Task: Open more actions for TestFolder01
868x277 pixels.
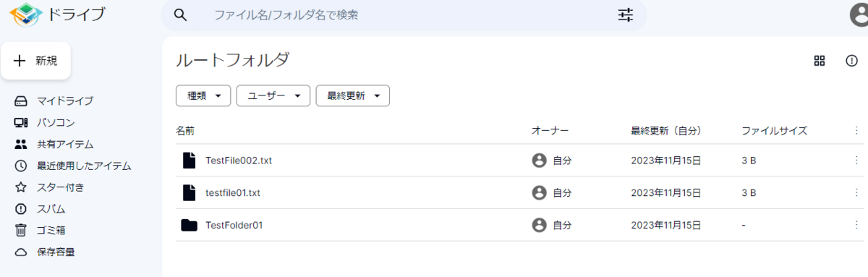Action: click(857, 225)
